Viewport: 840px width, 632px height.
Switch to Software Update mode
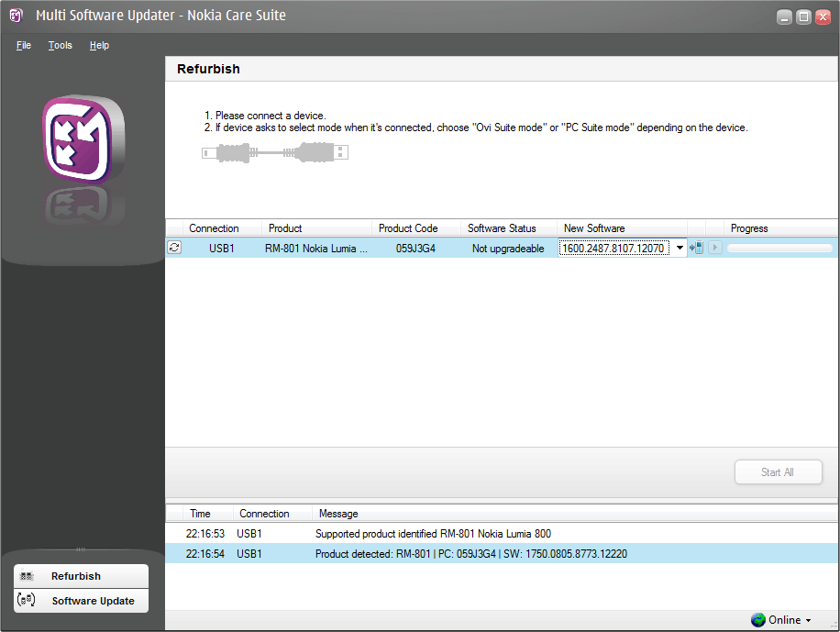point(81,601)
